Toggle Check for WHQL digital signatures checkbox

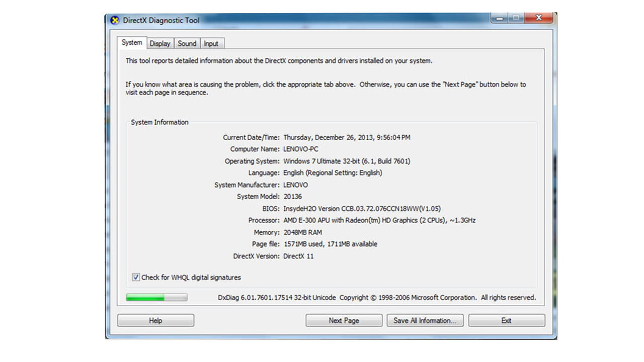click(136, 277)
